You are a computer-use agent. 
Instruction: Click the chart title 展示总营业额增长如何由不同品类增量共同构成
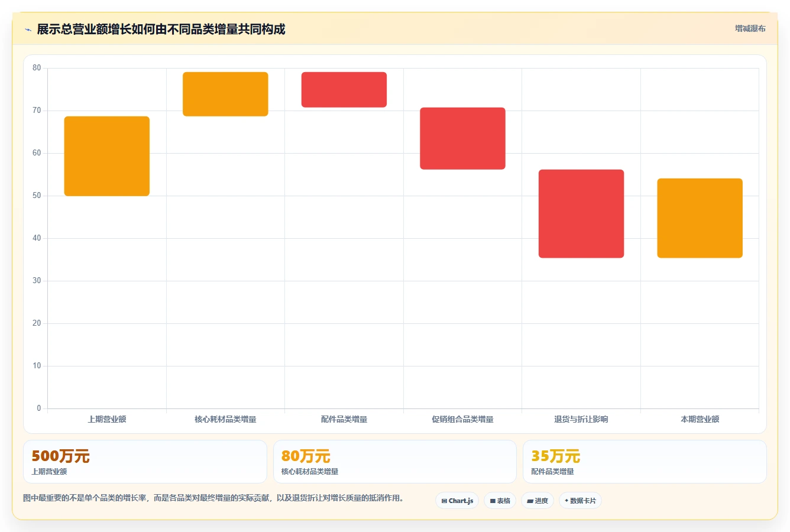pos(161,29)
